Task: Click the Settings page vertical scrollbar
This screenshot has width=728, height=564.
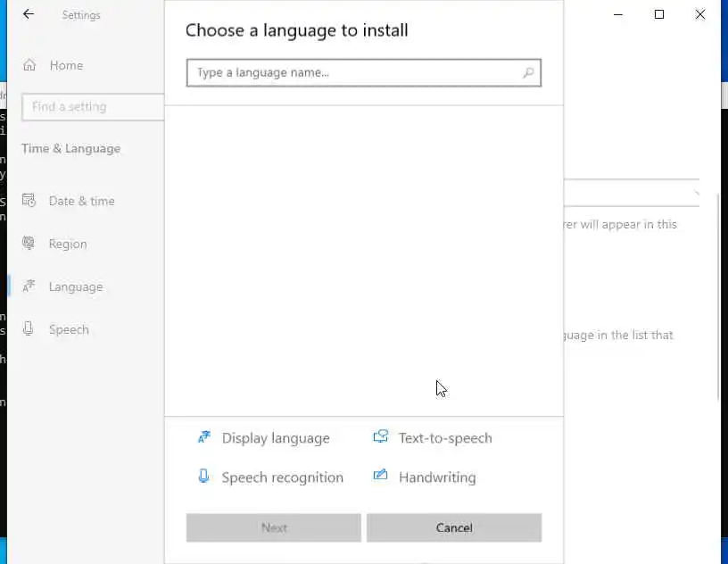Action: [719, 268]
